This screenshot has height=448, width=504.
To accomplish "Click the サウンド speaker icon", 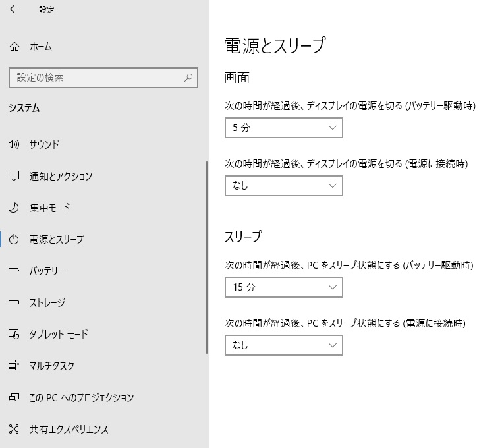I will tap(14, 144).
